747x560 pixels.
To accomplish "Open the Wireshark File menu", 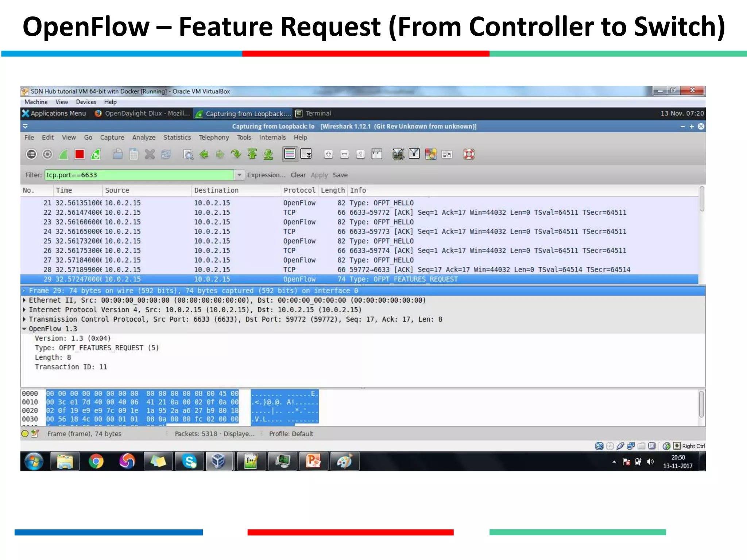I will pyautogui.click(x=29, y=137).
